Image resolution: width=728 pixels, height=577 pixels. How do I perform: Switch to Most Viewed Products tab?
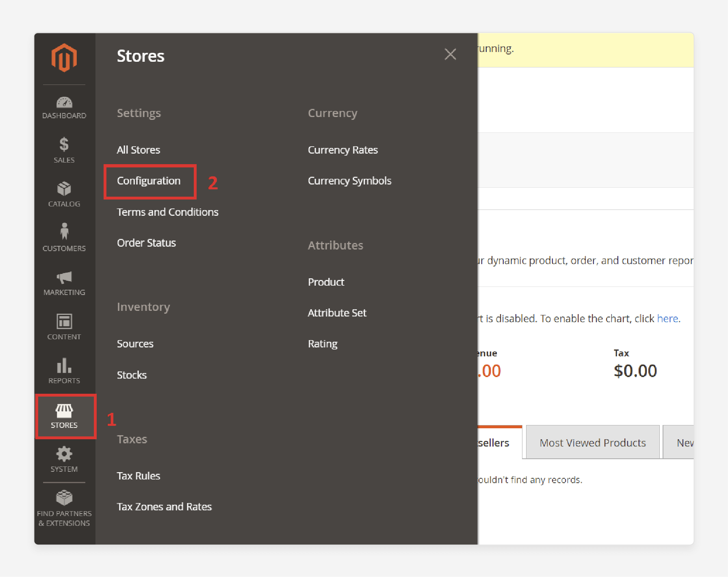pyautogui.click(x=593, y=443)
